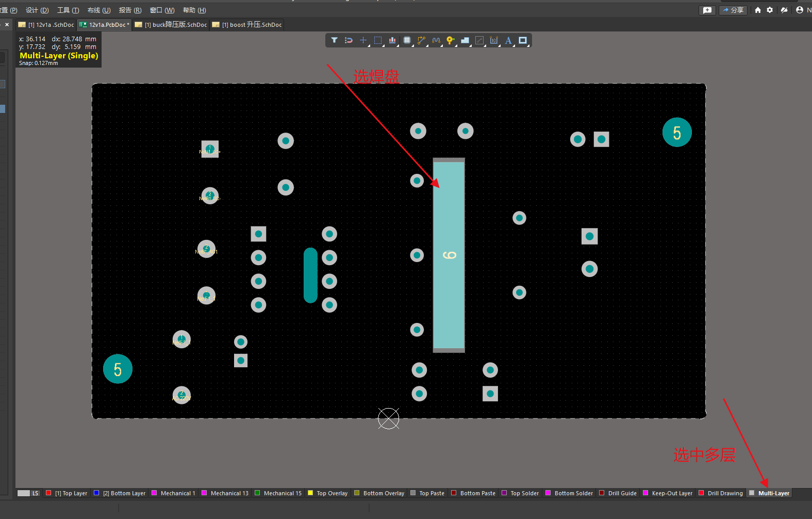
Task: Toggle Top Layer red color swatch
Action: coord(48,493)
